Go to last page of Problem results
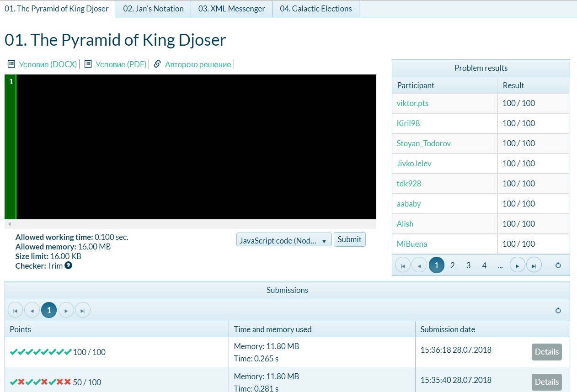Screen dimensions: 577x392 click(534, 265)
